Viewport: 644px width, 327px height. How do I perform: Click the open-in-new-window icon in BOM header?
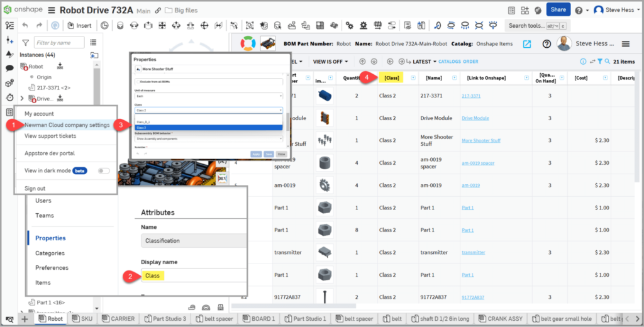(527, 44)
